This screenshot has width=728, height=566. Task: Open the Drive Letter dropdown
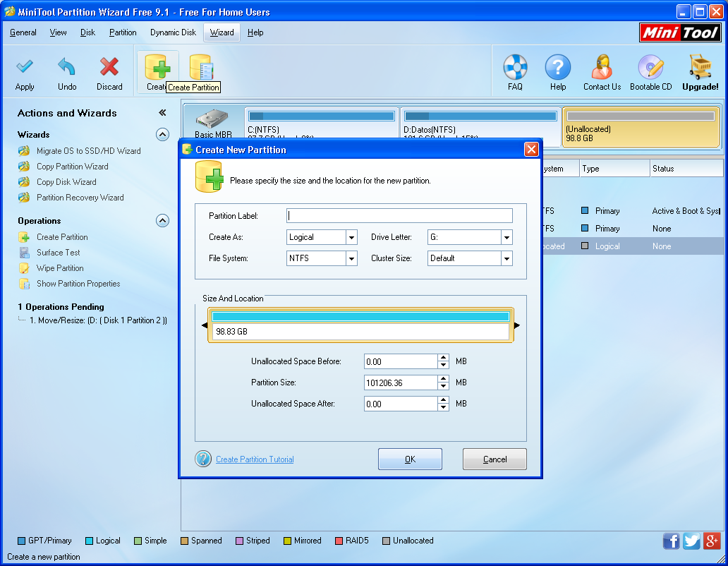[506, 237]
